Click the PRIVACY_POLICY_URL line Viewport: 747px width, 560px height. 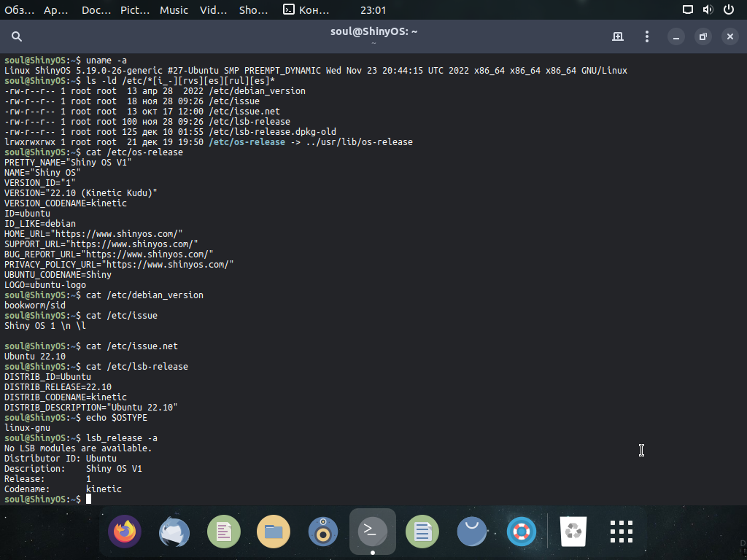pos(119,264)
